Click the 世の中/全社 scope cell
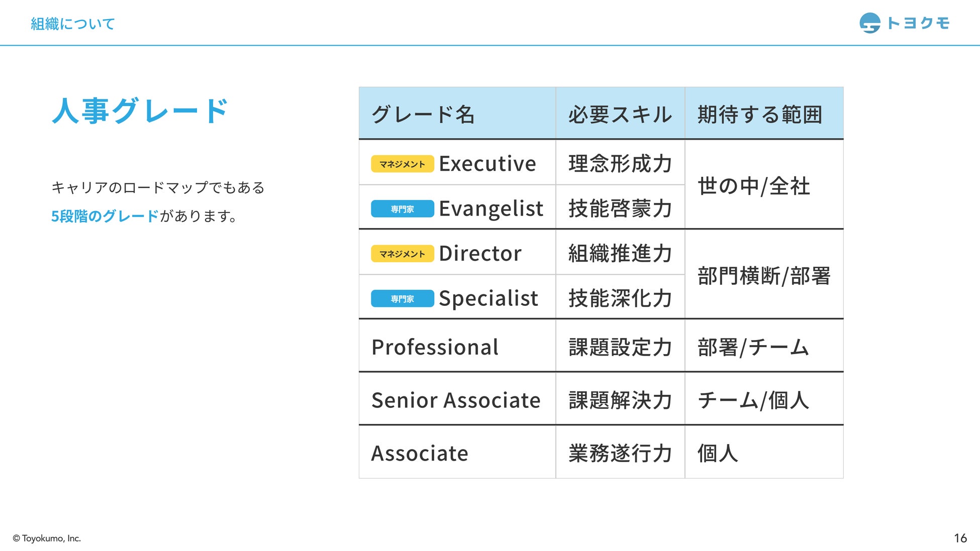This screenshot has height=551, width=980. click(753, 186)
